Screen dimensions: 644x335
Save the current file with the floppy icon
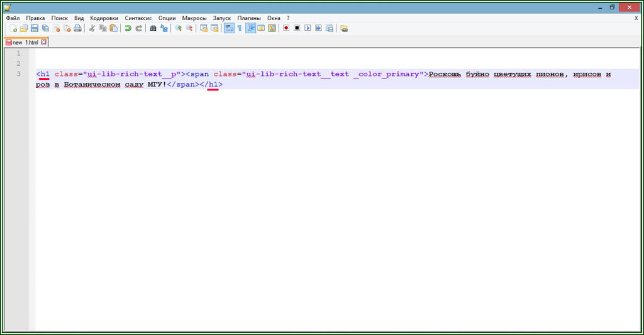[x=35, y=28]
